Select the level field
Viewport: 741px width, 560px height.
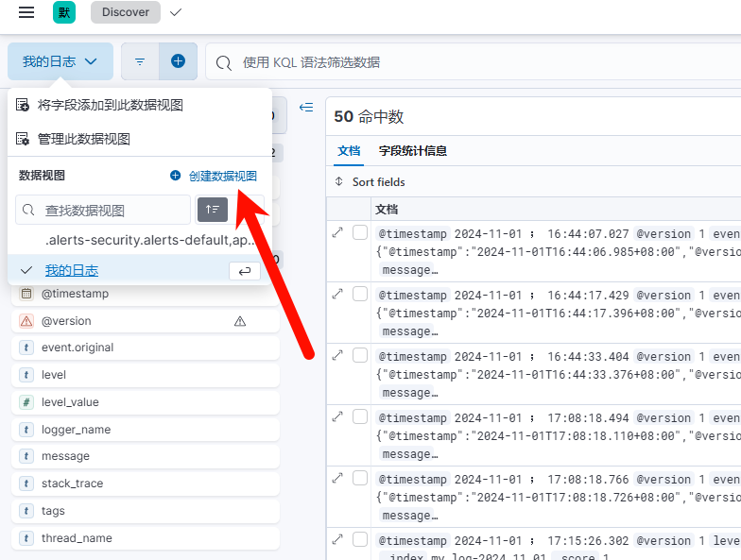pyautogui.click(x=146, y=376)
